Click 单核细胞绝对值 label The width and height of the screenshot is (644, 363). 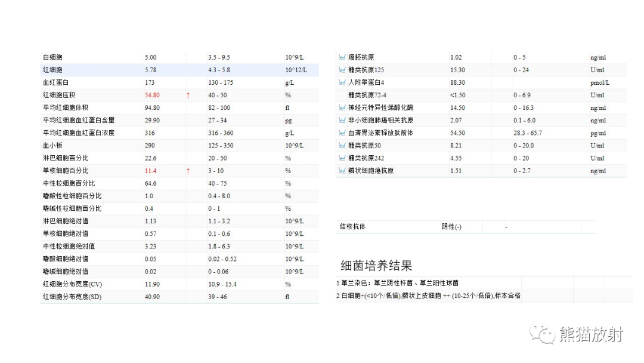click(x=66, y=234)
